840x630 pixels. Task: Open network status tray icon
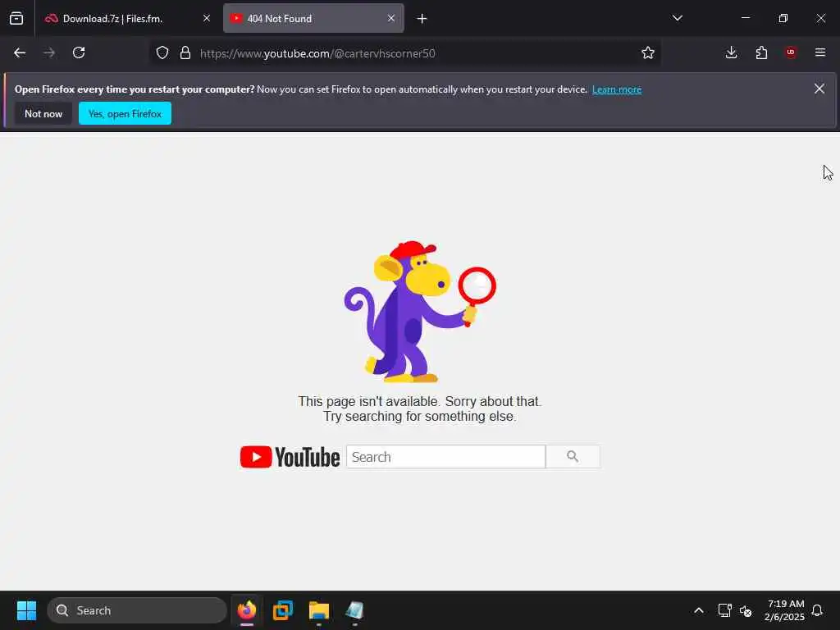pyautogui.click(x=725, y=610)
